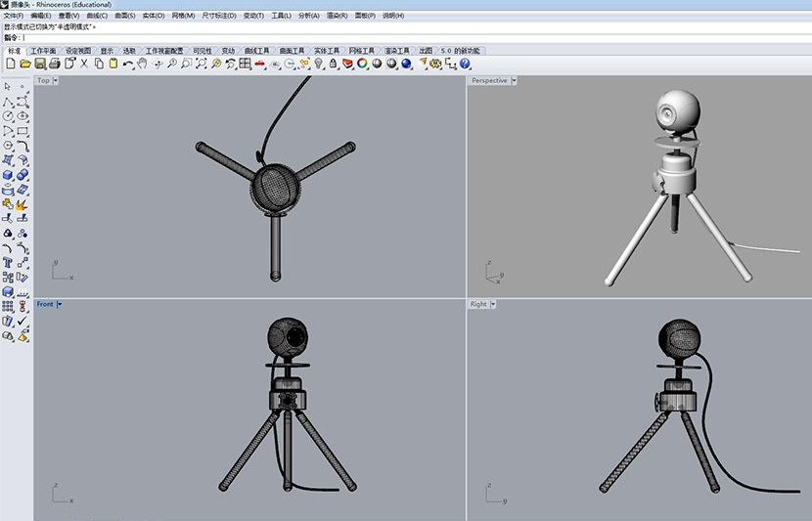
Task: Click the Print icon
Action: click(x=55, y=64)
